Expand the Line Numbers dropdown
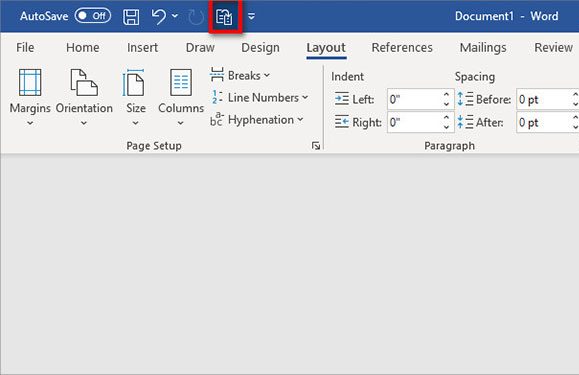The width and height of the screenshot is (579, 375). [x=259, y=97]
